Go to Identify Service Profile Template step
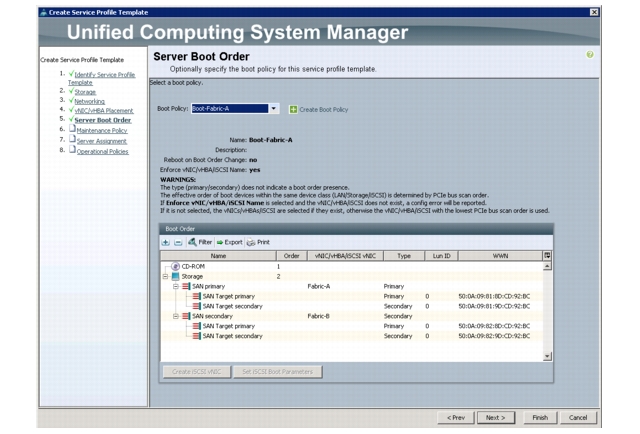The width and height of the screenshot is (640, 434). [x=102, y=78]
